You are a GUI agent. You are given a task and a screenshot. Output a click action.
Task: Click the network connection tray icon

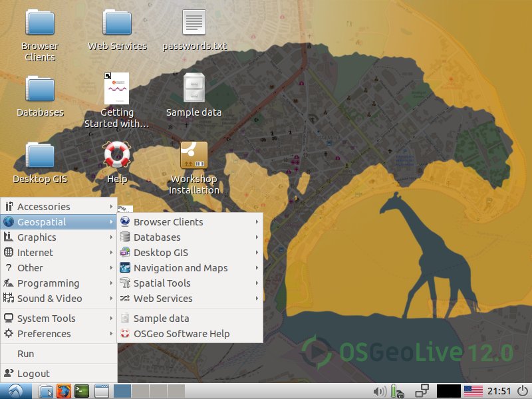(x=422, y=391)
